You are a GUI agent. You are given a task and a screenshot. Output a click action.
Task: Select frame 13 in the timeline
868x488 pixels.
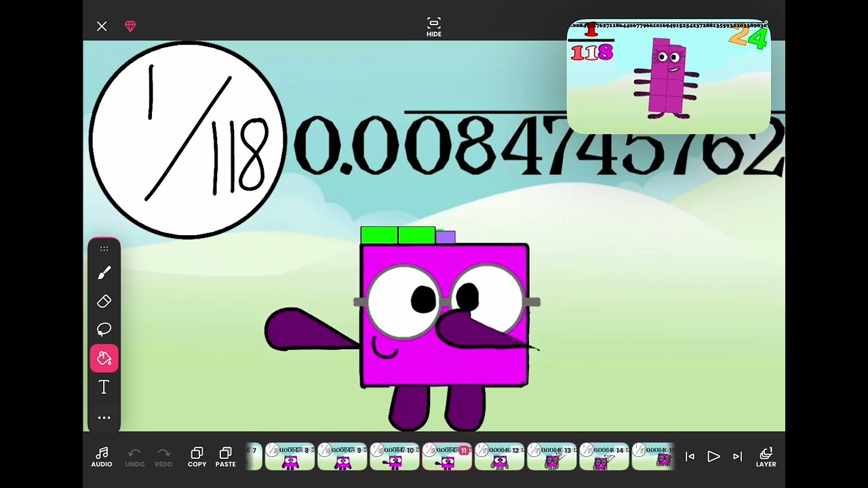[x=552, y=457]
